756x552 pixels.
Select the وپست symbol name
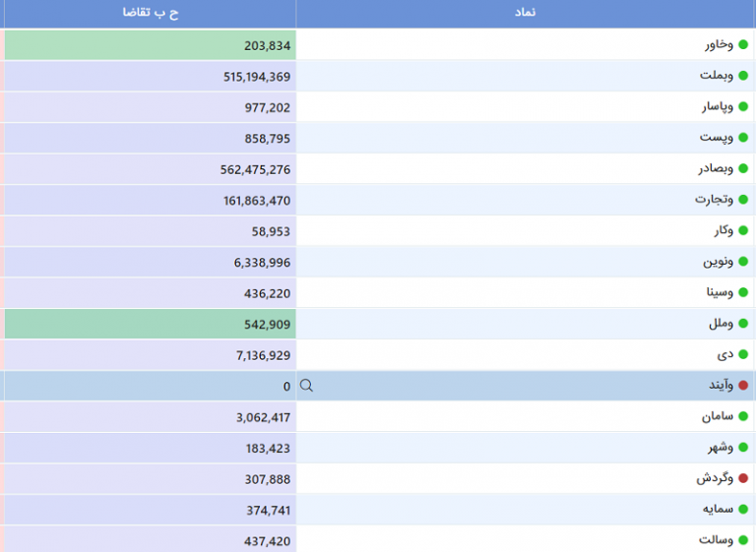click(717, 138)
